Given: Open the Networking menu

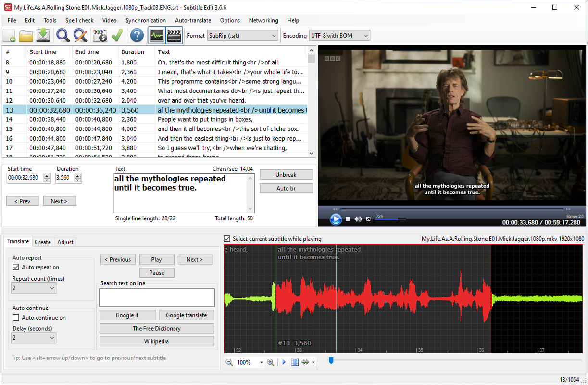Looking at the screenshot, I should 263,20.
